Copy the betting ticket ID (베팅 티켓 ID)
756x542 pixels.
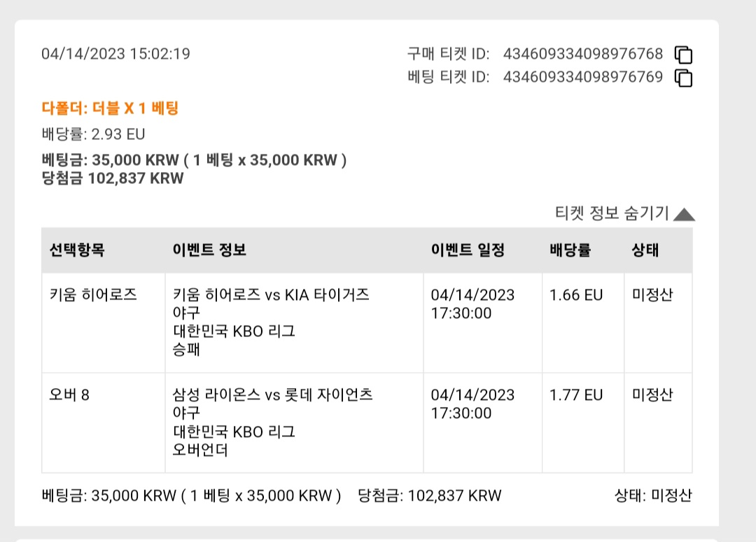[683, 78]
